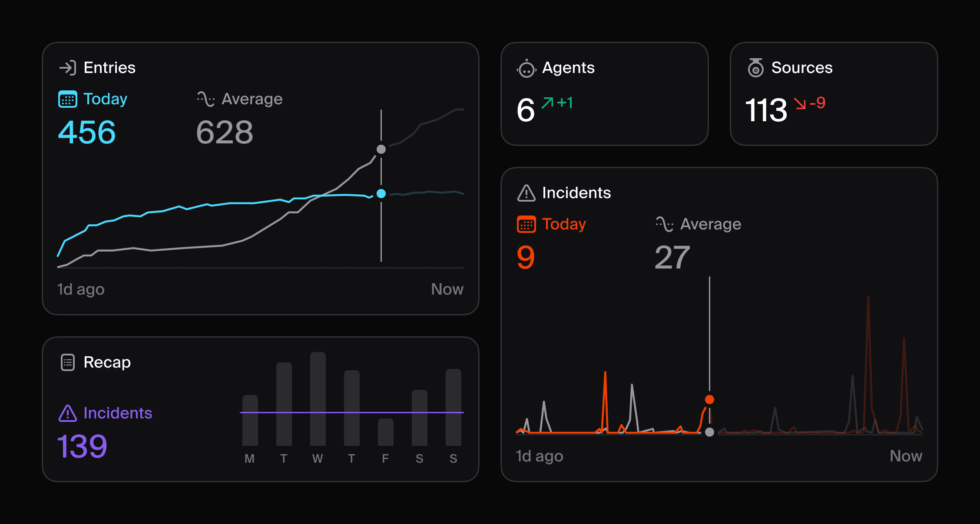Click the Entries card title text
980x524 pixels.
[x=109, y=68]
